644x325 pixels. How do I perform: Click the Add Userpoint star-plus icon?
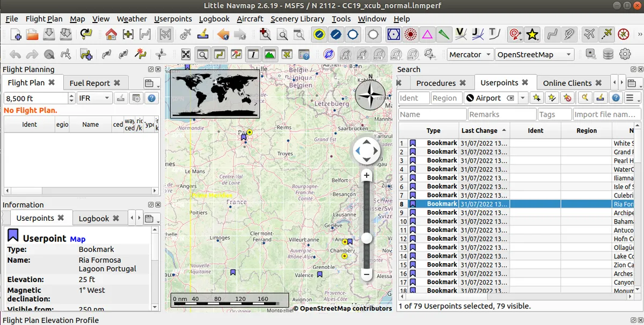[x=536, y=98]
